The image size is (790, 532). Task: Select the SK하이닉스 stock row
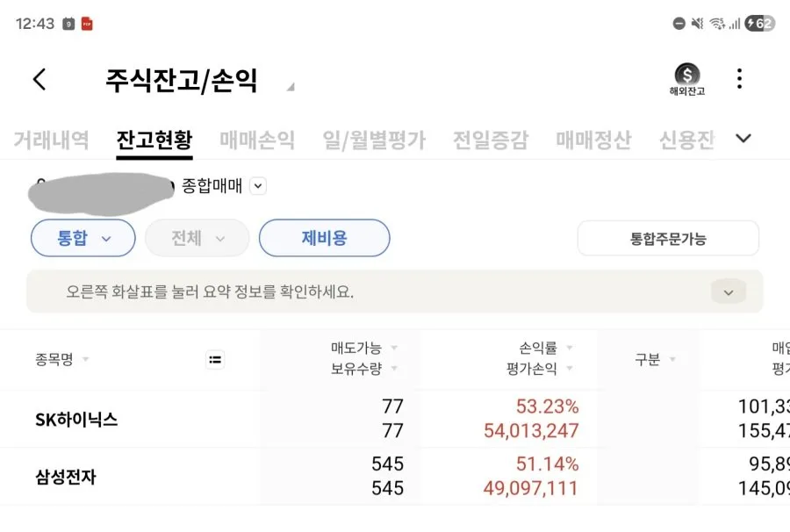(x=395, y=419)
